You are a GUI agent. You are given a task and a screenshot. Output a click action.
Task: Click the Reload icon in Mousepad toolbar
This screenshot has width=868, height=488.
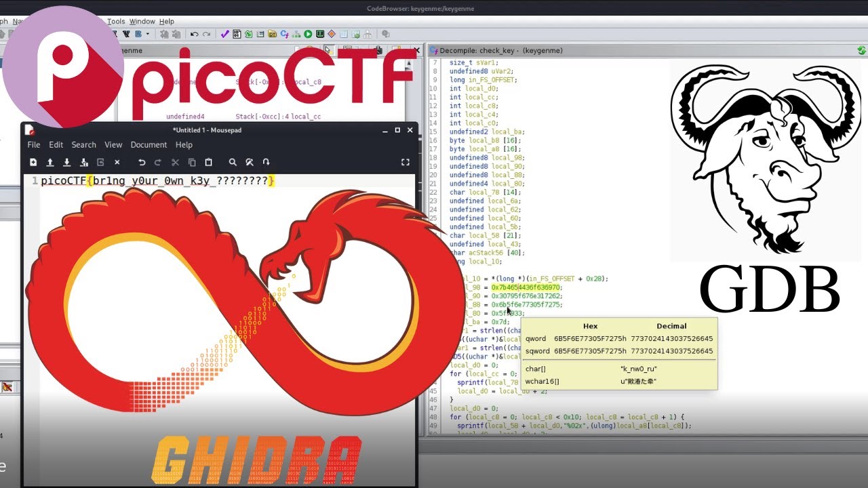click(x=100, y=162)
